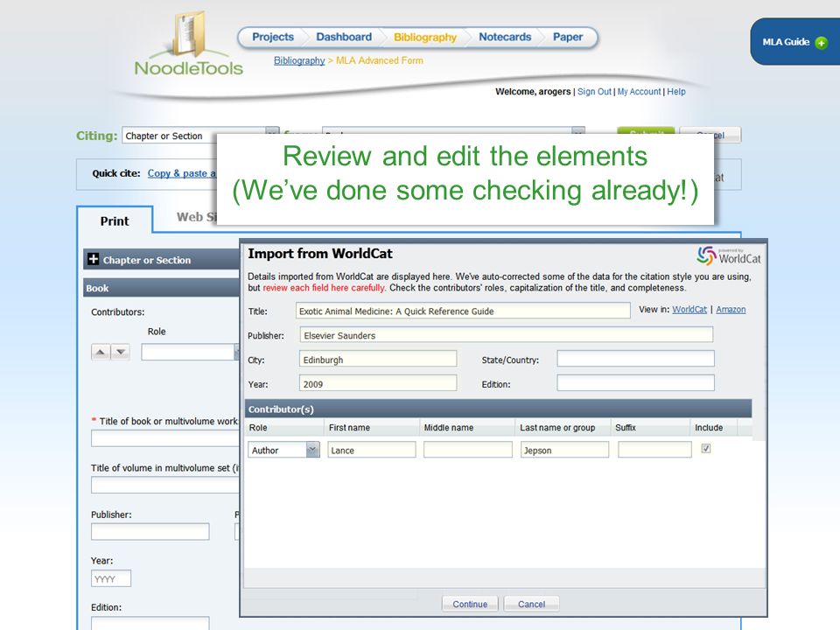Click the Title of book input field
The width and height of the screenshot is (840, 630).
pos(165,438)
